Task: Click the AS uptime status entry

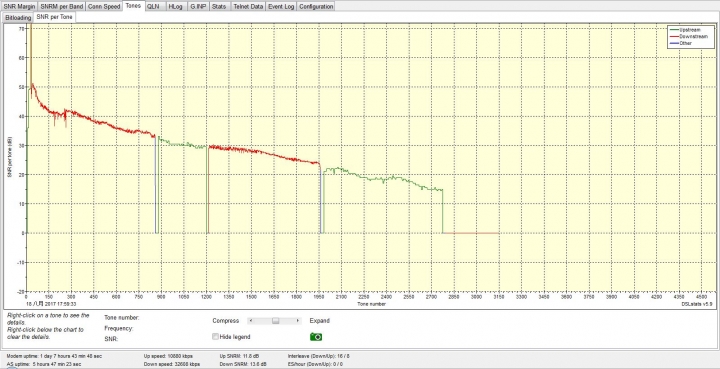Action: pyautogui.click(x=44, y=364)
